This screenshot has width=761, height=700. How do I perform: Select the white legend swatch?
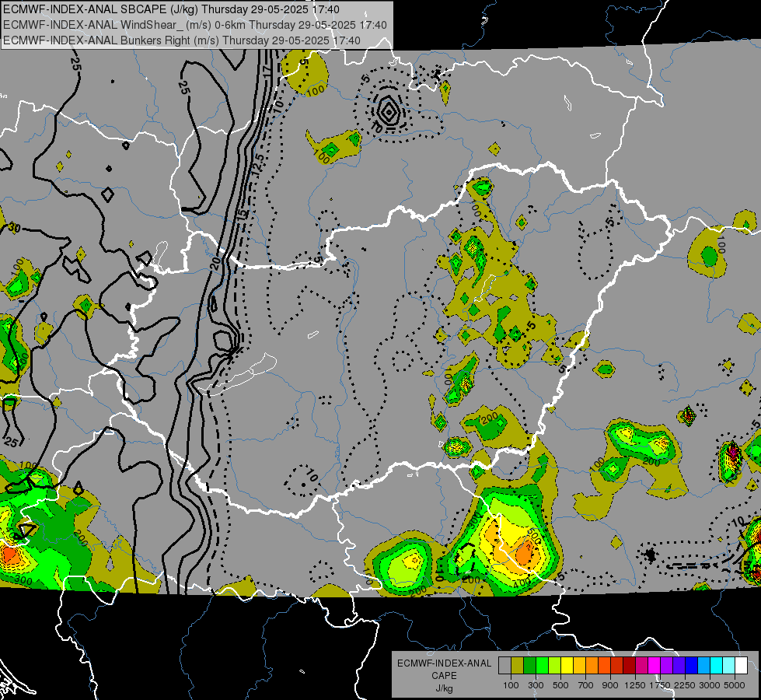pyautogui.click(x=741, y=665)
